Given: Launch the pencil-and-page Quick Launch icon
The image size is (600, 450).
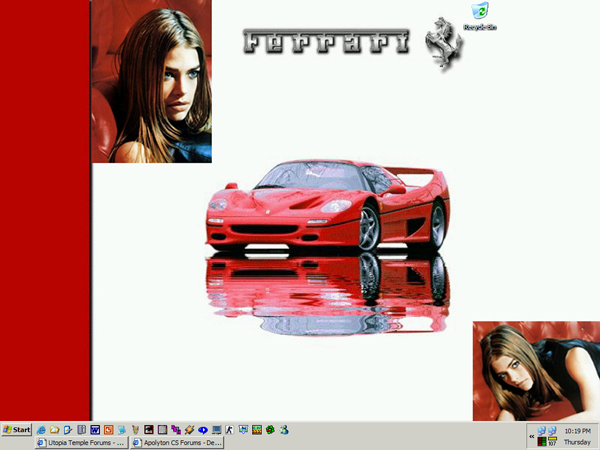Looking at the screenshot, I should pos(68,430).
